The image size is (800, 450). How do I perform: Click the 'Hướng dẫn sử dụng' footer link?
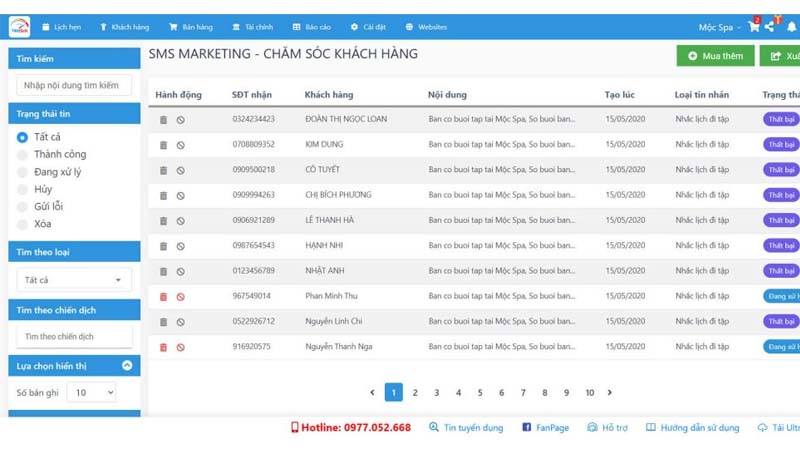click(x=693, y=428)
